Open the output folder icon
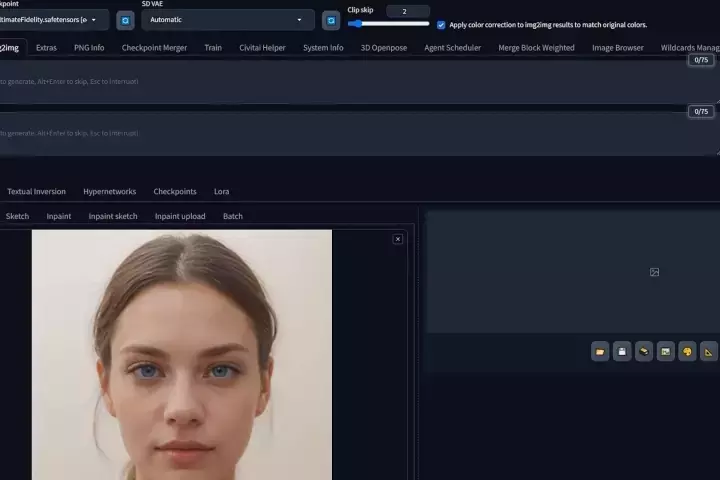 (x=600, y=352)
